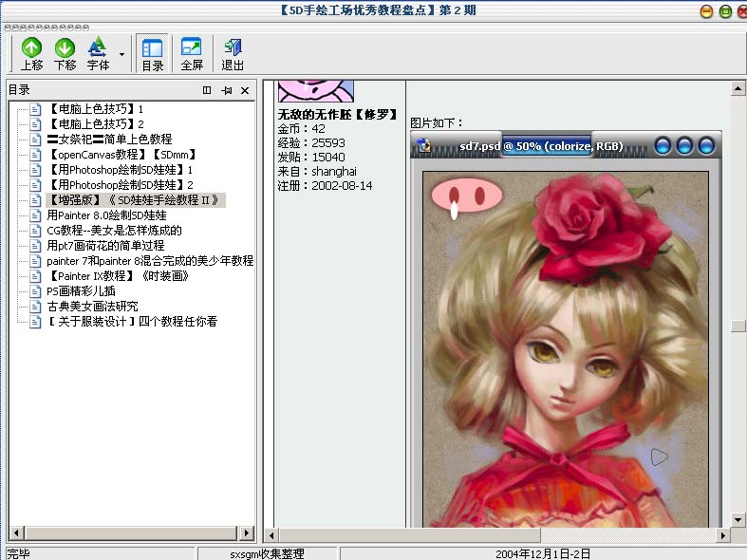Click document icon beside 用Painter 8.0绘制SD娃娃
747x560 pixels.
[x=35, y=215]
